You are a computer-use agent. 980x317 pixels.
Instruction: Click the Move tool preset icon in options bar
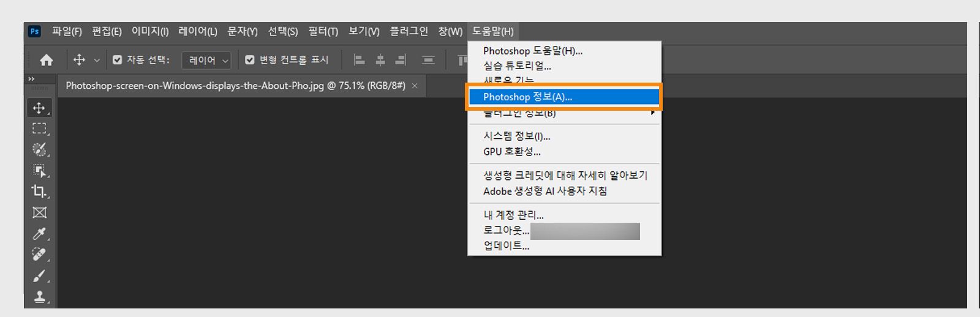click(79, 59)
